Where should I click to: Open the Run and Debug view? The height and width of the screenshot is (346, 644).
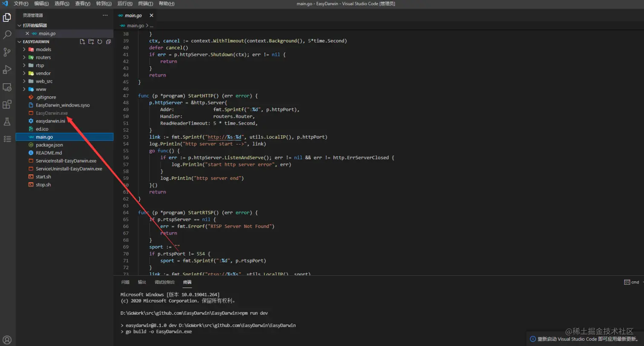[7, 69]
